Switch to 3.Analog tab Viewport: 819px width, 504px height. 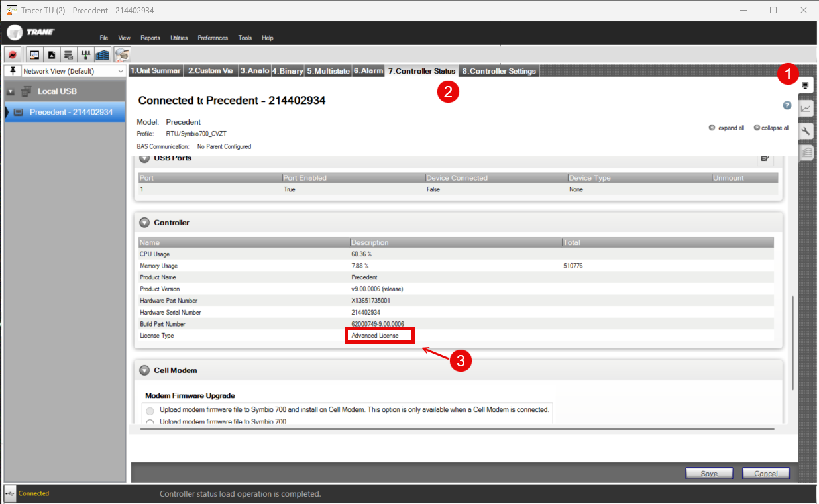tap(254, 71)
